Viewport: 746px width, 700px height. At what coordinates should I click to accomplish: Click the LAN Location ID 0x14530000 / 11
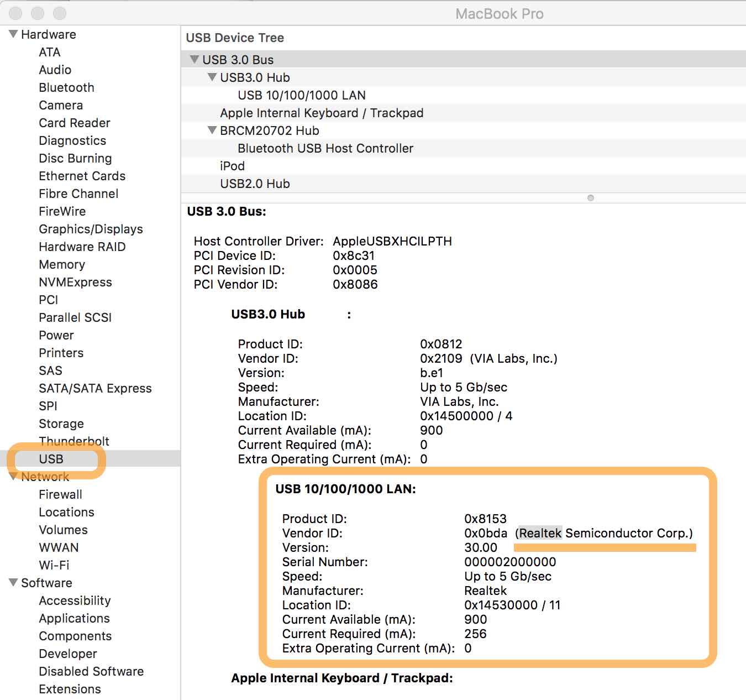[x=512, y=605]
